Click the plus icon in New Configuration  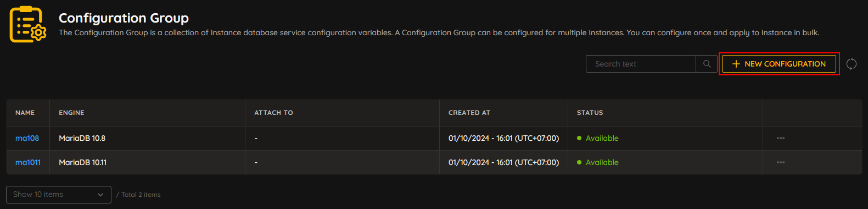click(x=736, y=64)
